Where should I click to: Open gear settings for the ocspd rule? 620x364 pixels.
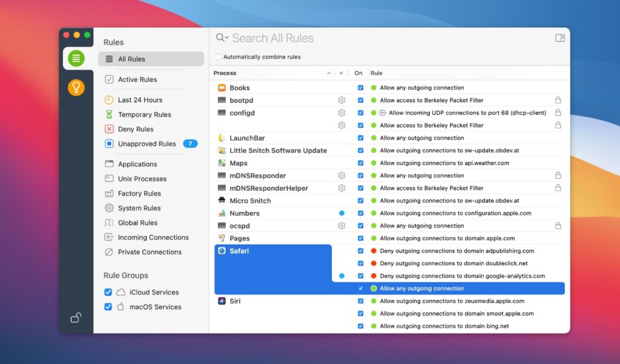pos(341,226)
